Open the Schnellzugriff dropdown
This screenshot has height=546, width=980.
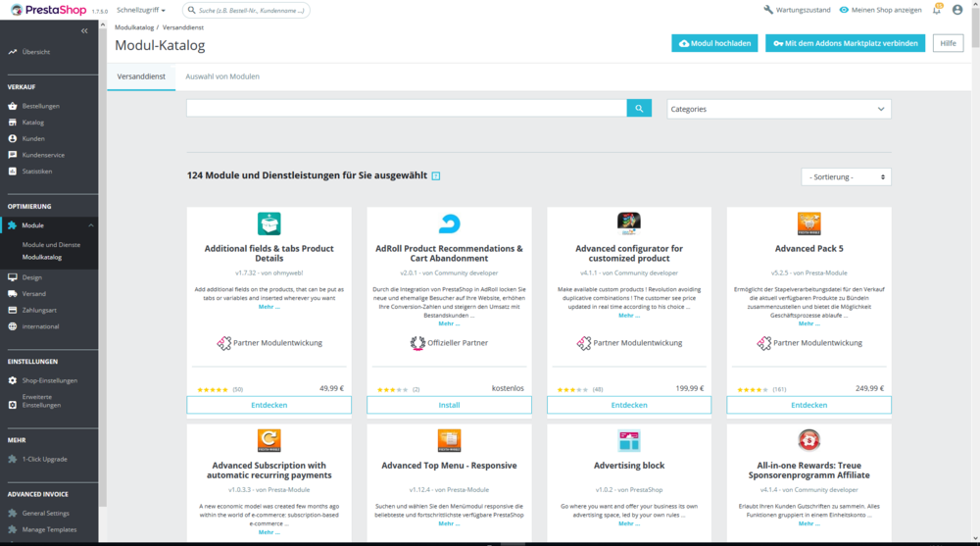(140, 10)
